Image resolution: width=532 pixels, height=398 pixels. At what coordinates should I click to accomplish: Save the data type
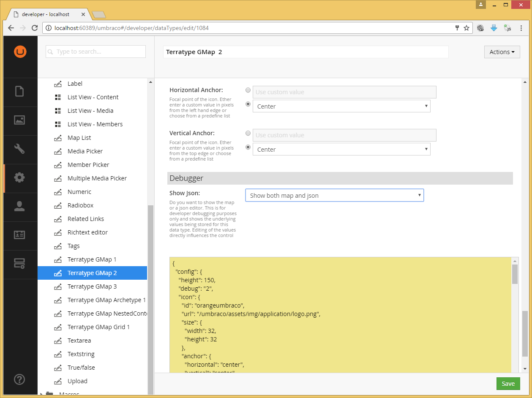(x=508, y=384)
